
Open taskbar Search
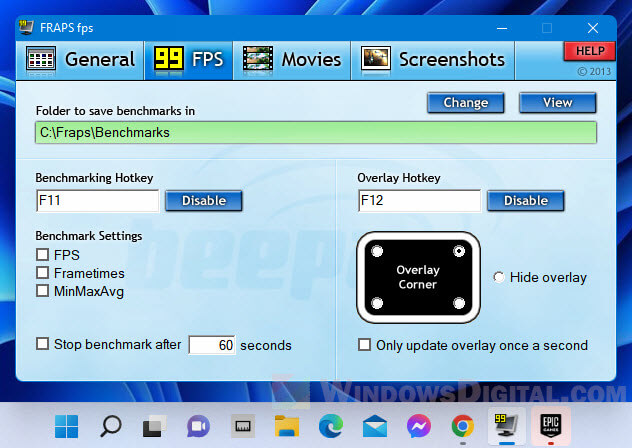(x=110, y=426)
